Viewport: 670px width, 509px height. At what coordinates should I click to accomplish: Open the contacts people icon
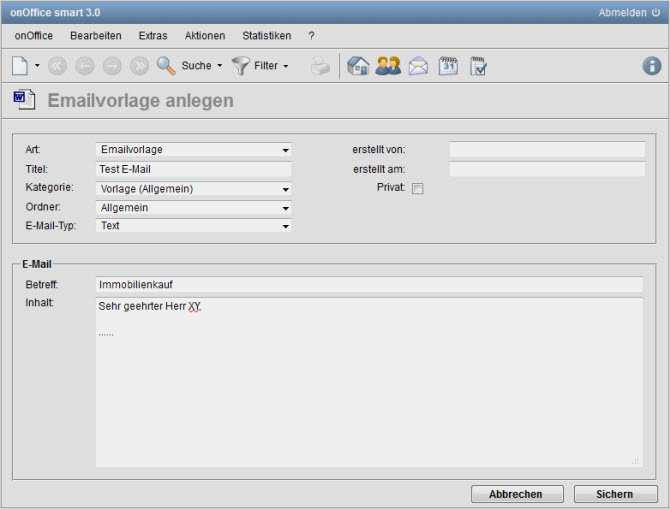pyautogui.click(x=388, y=66)
